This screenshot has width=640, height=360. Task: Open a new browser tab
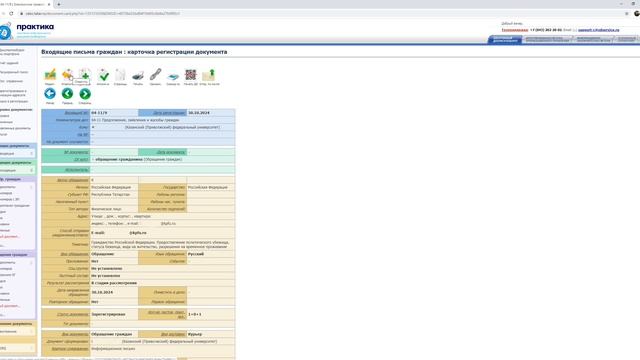(x=59, y=4)
